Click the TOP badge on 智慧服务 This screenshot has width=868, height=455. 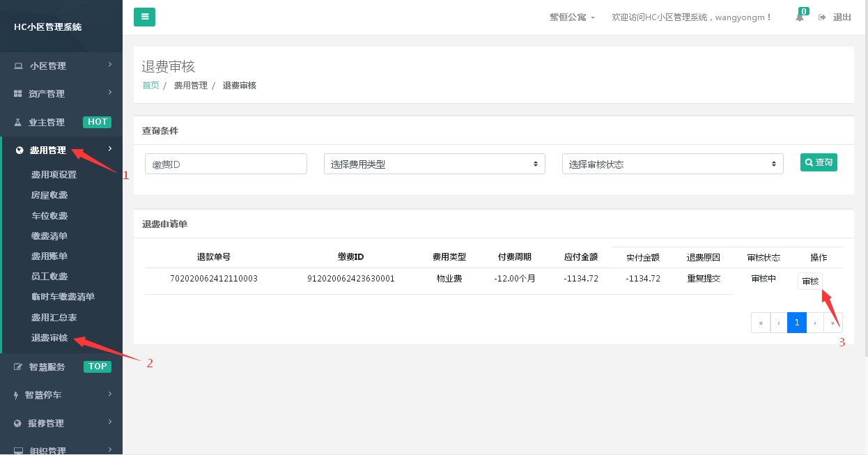pos(98,367)
